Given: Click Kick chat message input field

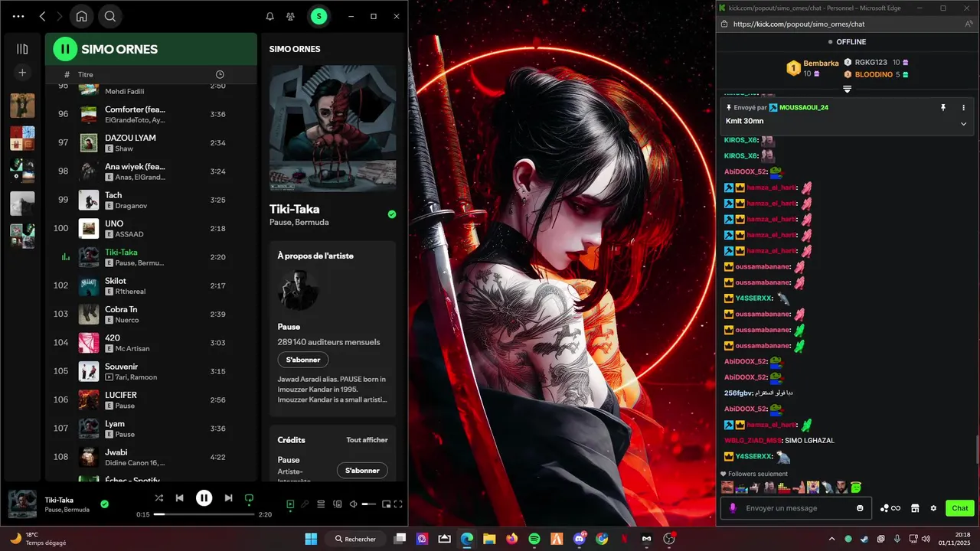Looking at the screenshot, I should (798, 508).
